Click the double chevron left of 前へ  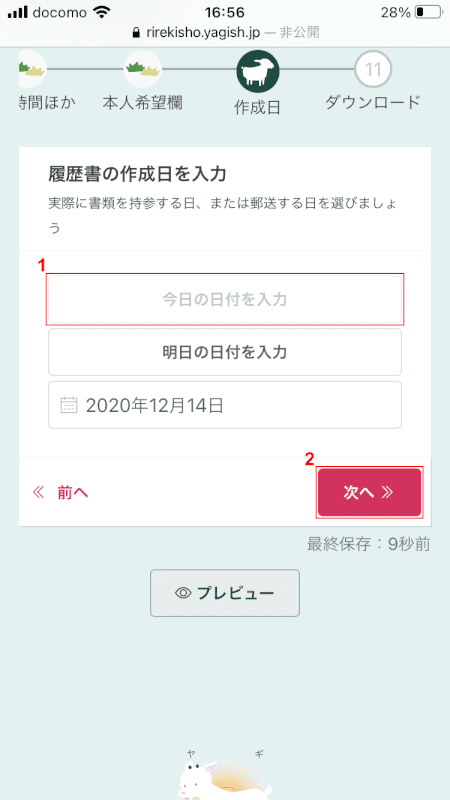click(39, 492)
